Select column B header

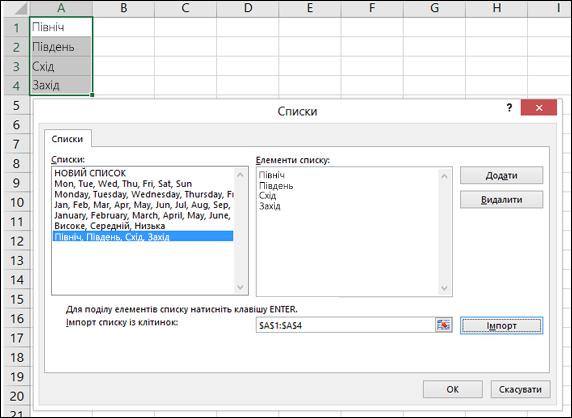(x=124, y=8)
